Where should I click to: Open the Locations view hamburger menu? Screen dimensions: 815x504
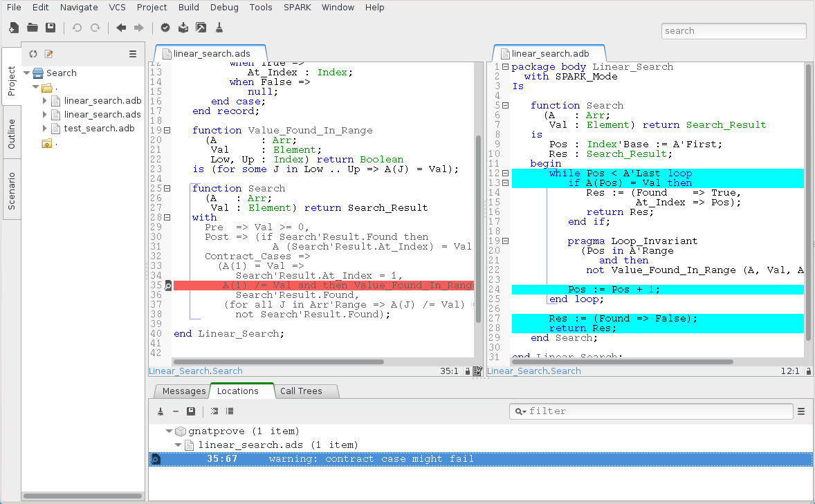pos(801,411)
